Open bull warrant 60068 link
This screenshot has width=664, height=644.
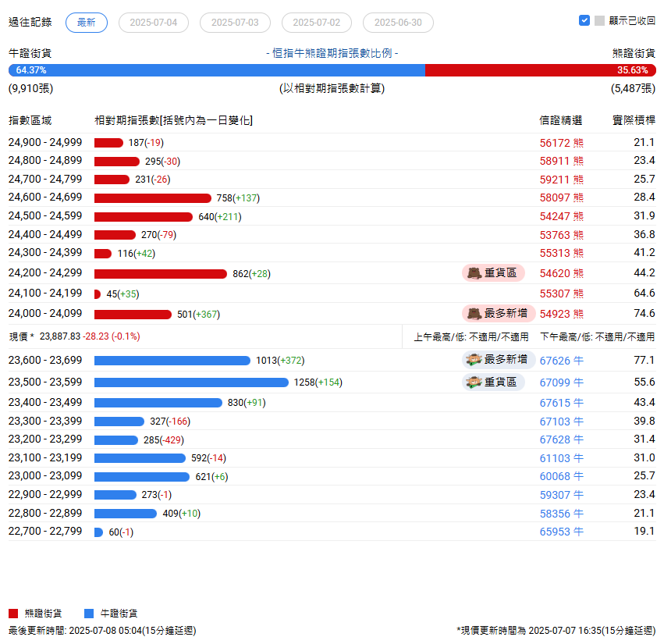pyautogui.click(x=561, y=477)
